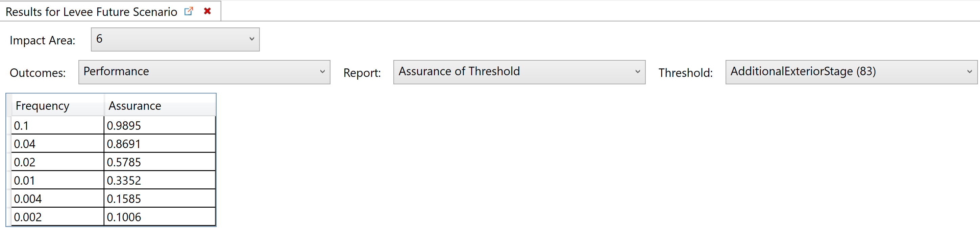Select the 0.9895 assurance cell
The image size is (980, 228).
coord(160,125)
